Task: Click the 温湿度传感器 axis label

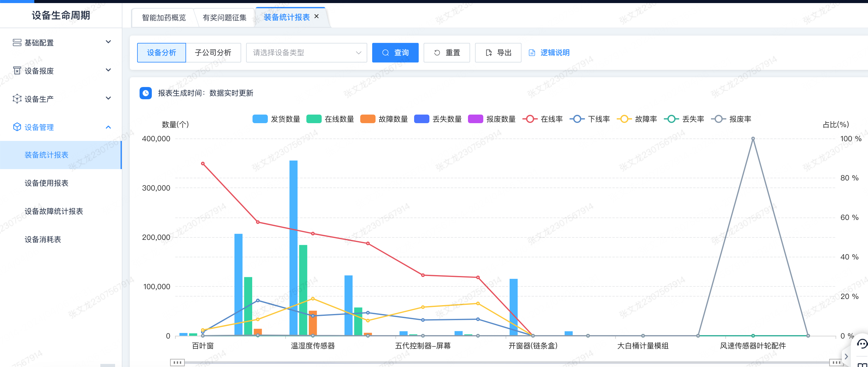Action: pos(313,346)
